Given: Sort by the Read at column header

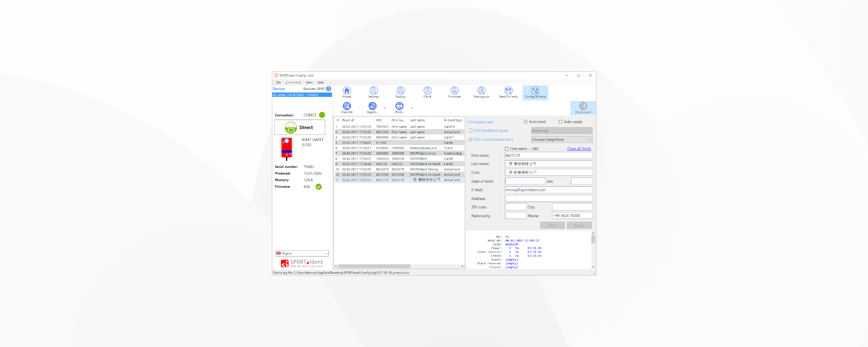Looking at the screenshot, I should (x=357, y=120).
